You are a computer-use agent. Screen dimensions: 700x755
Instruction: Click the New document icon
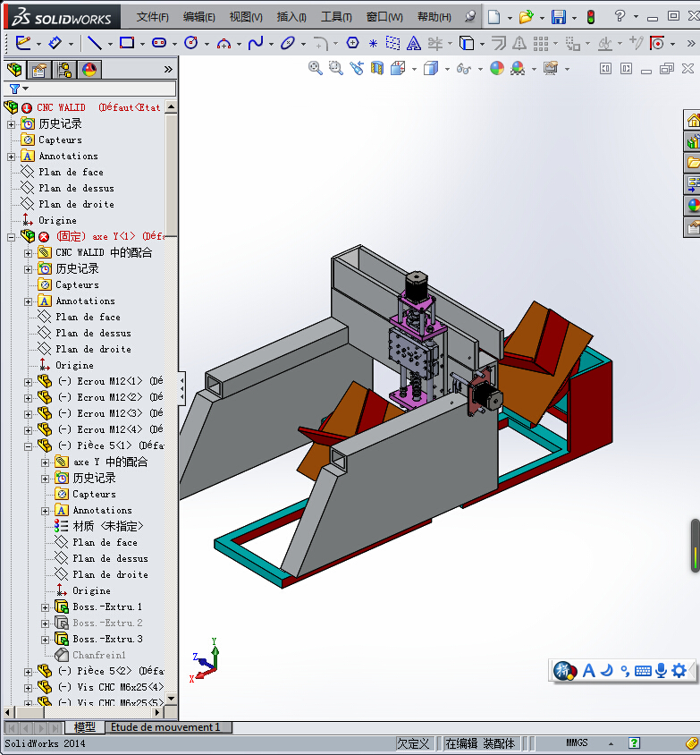click(494, 17)
